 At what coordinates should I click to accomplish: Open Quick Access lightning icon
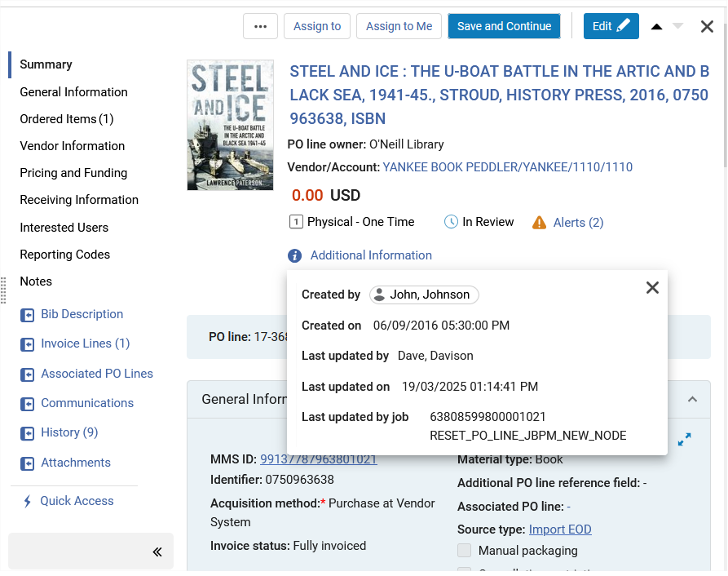[x=28, y=501]
